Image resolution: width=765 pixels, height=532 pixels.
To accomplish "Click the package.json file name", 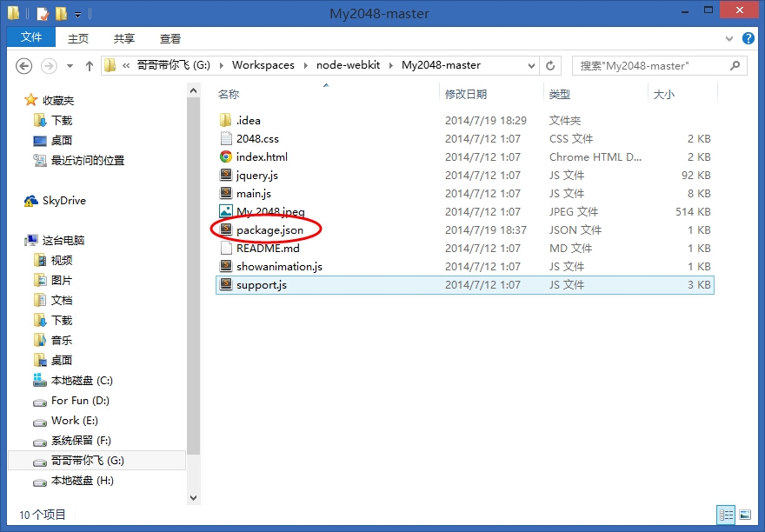I will click(x=269, y=229).
